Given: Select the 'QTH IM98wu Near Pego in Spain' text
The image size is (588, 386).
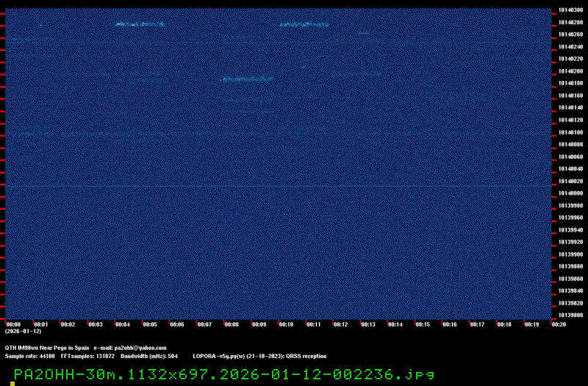Looking at the screenshot, I should pos(47,348).
